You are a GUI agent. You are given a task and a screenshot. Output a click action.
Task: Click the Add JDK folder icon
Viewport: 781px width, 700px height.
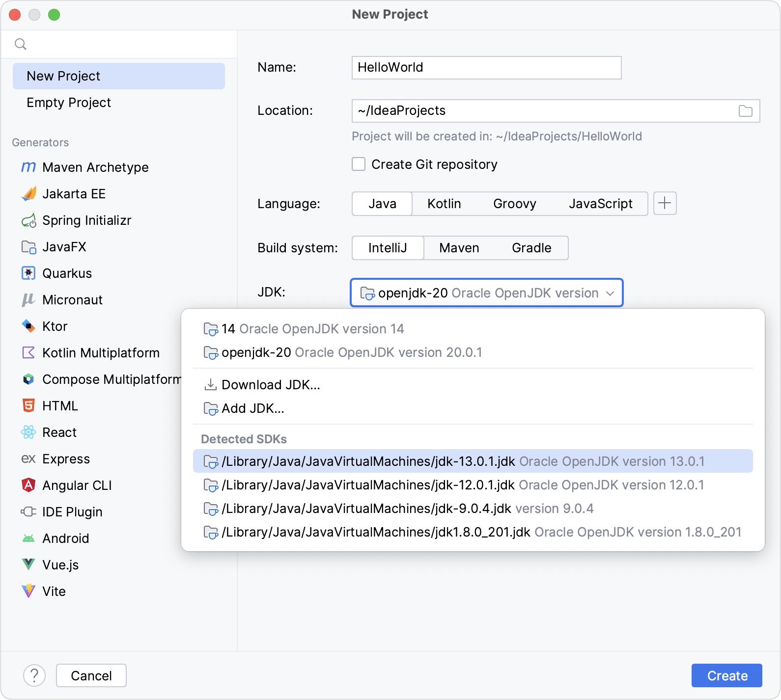[x=211, y=408]
